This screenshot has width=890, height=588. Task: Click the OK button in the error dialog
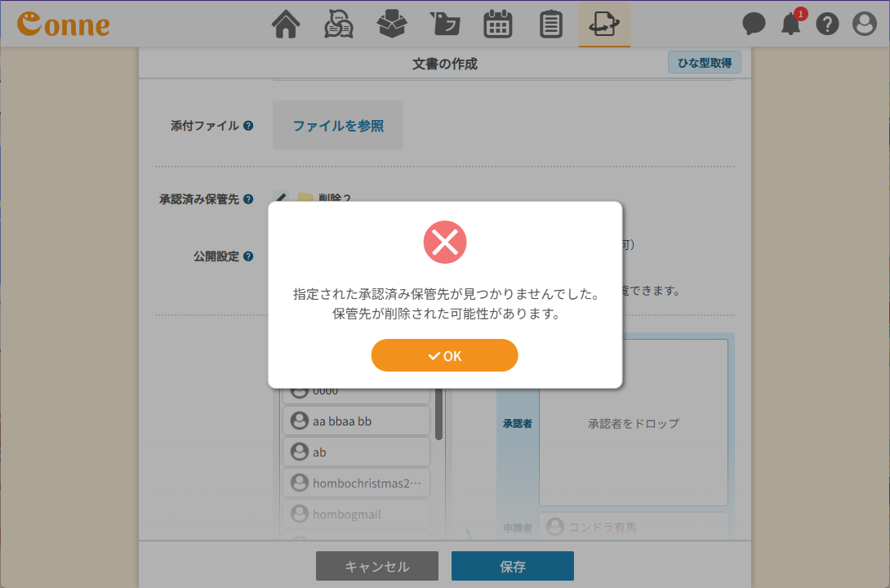click(444, 355)
